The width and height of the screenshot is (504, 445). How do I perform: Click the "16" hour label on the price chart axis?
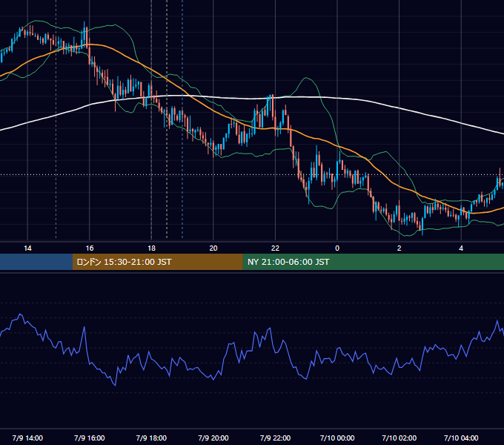click(x=90, y=248)
